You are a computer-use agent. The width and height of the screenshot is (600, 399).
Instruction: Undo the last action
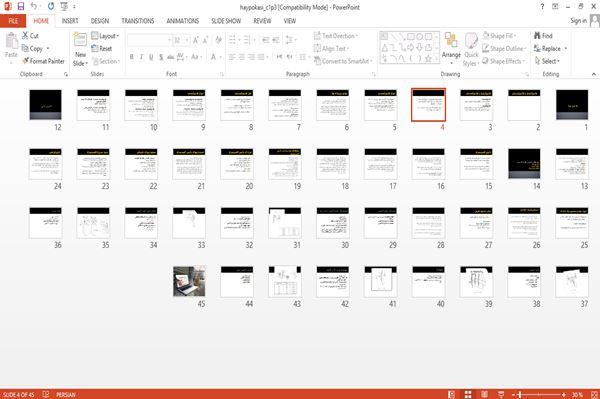coord(34,7)
